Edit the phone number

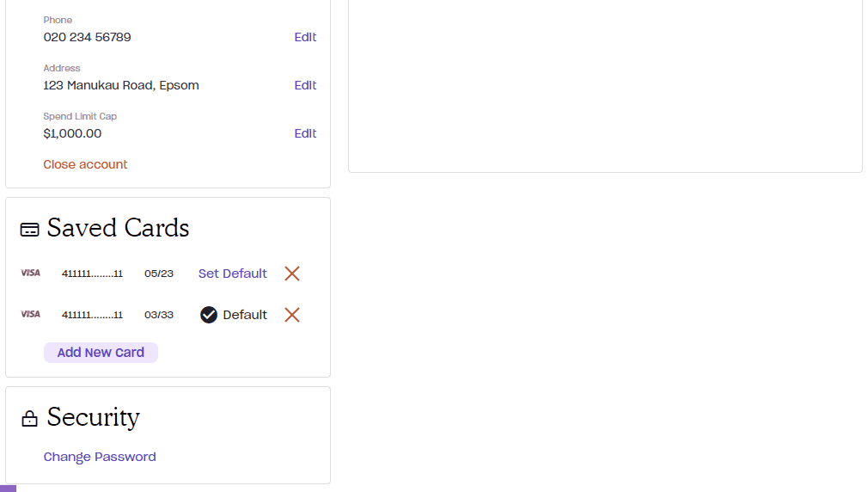click(305, 37)
